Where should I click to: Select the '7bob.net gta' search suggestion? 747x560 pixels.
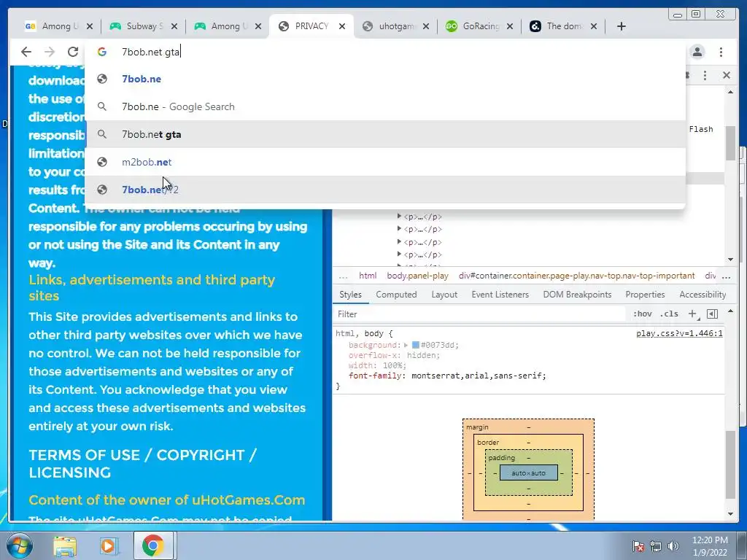point(385,134)
